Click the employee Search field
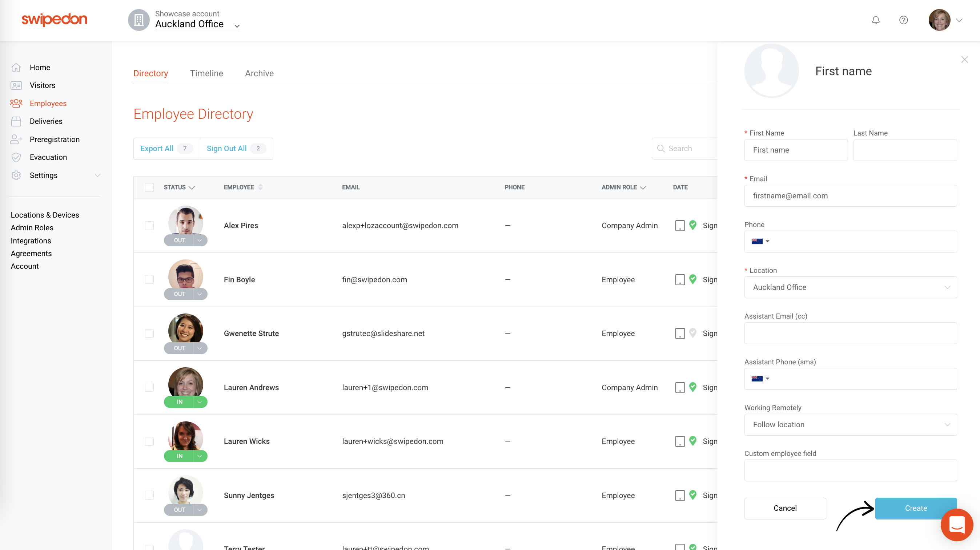The image size is (980, 550). 684,149
